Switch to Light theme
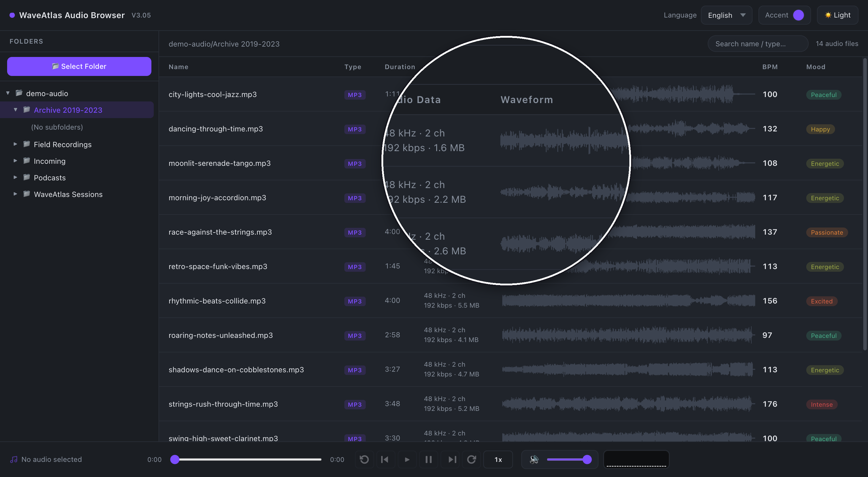This screenshot has height=477, width=868. (837, 15)
